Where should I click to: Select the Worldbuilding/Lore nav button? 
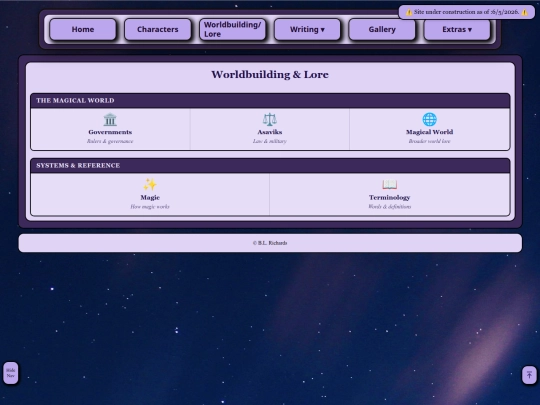[232, 29]
